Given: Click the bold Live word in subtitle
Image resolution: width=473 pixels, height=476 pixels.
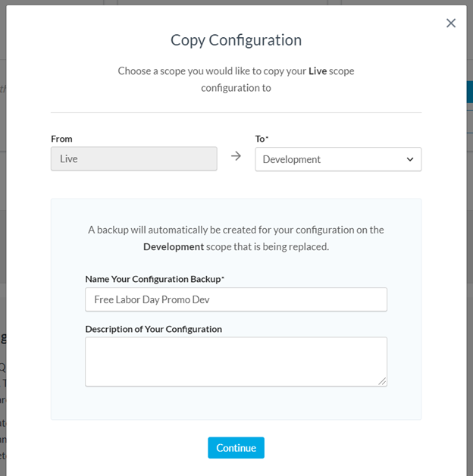Looking at the screenshot, I should [x=318, y=70].
